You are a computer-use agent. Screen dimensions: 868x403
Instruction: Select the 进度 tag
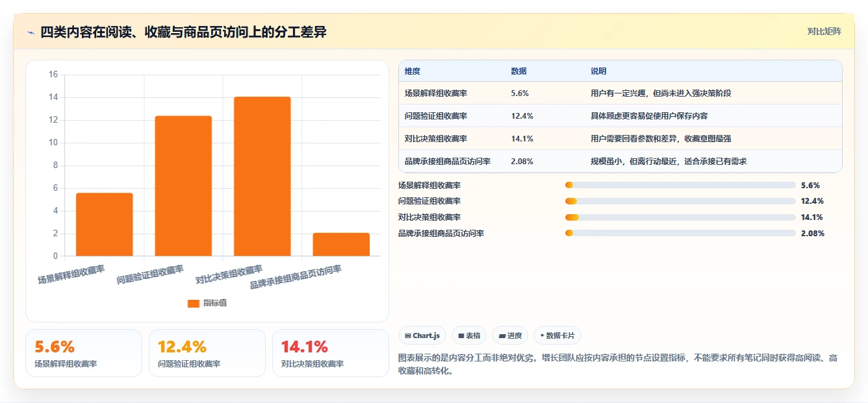[510, 336]
